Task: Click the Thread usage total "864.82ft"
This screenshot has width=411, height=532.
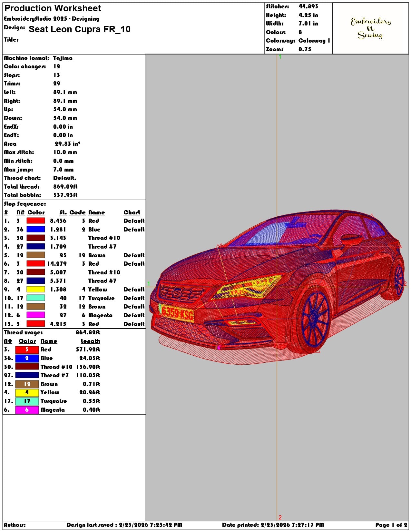Action: (88, 332)
